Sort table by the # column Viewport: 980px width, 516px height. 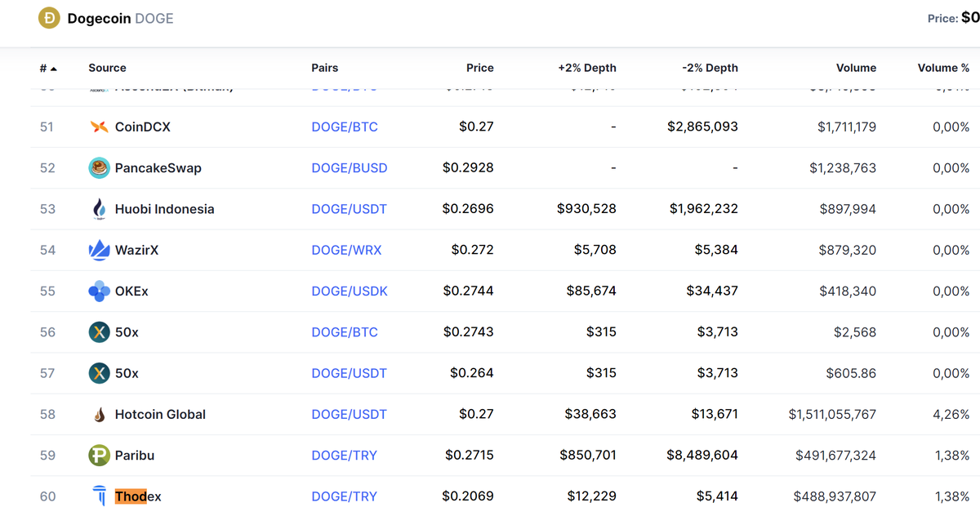(48, 68)
